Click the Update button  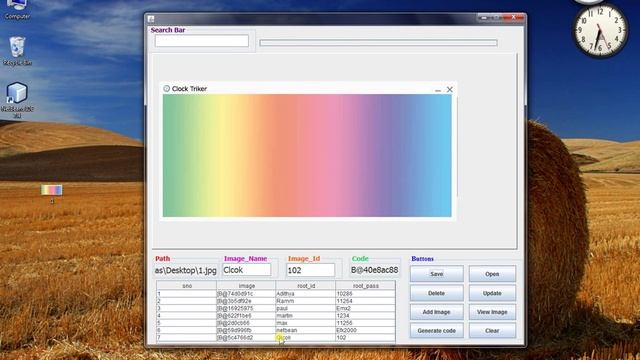[x=492, y=293]
